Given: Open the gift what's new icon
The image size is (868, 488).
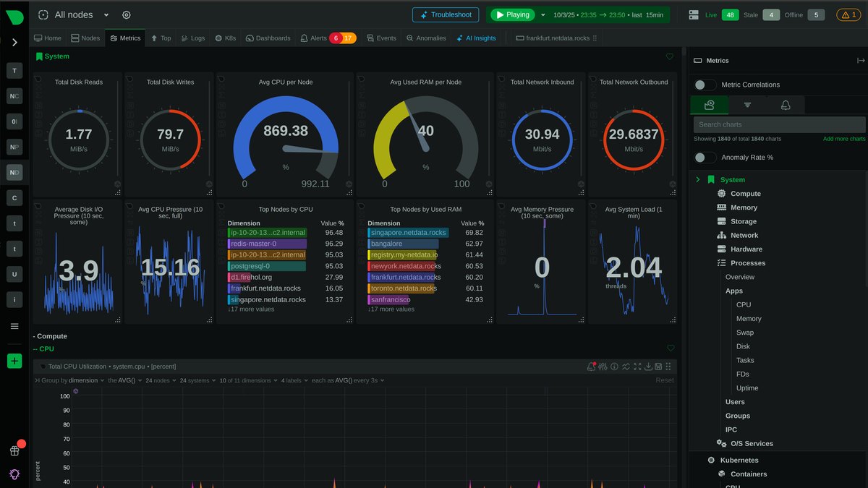Looking at the screenshot, I should tap(14, 450).
